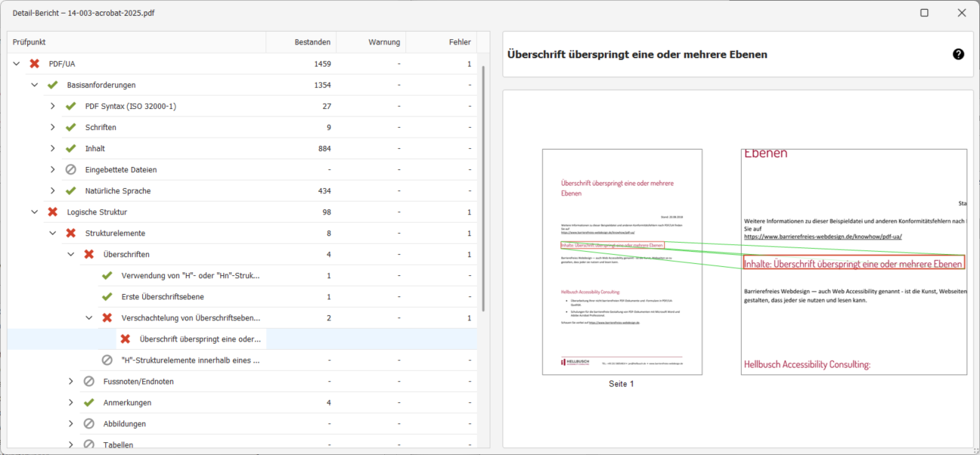Click the green checkmark beside Erste Überschriftsebene

point(107,296)
